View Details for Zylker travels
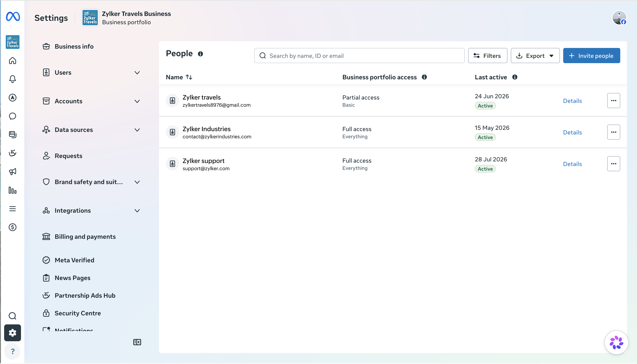 572,101
